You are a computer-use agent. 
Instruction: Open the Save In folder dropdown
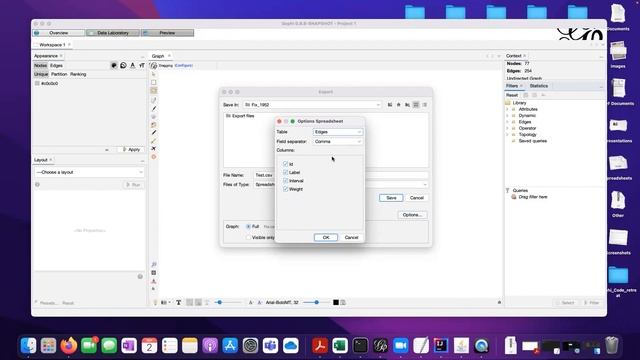pos(312,105)
